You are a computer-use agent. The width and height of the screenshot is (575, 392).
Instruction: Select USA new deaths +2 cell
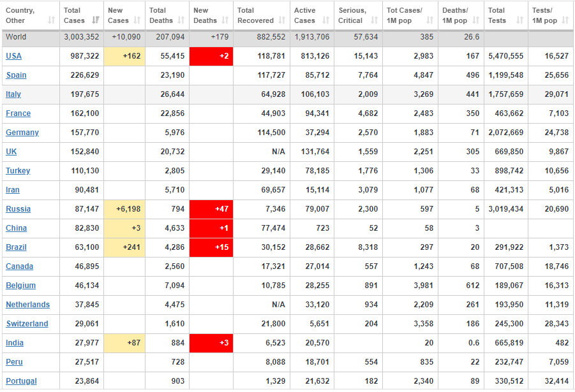[211, 56]
